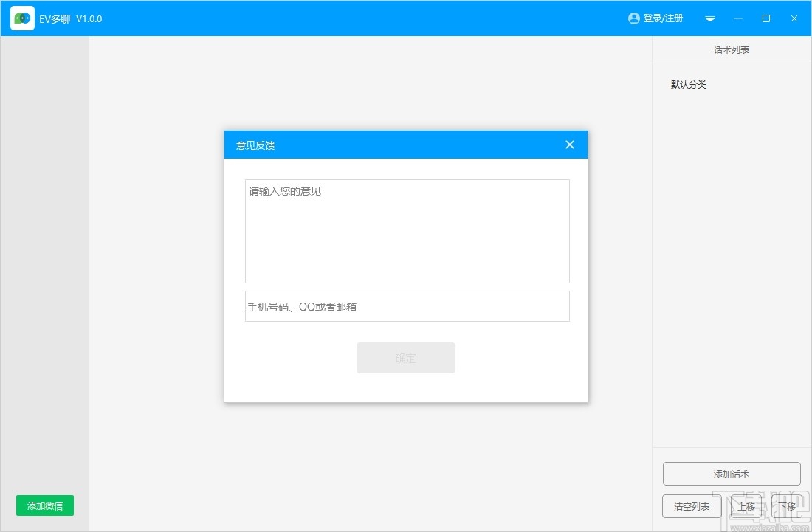Close the EV多聊 main window
The width and height of the screenshot is (812, 532).
pyautogui.click(x=794, y=18)
